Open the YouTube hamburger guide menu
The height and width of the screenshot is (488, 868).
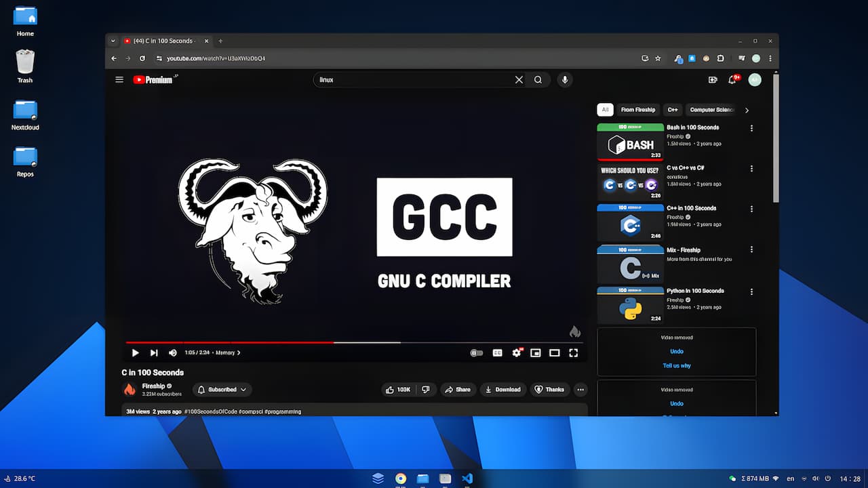coord(119,80)
